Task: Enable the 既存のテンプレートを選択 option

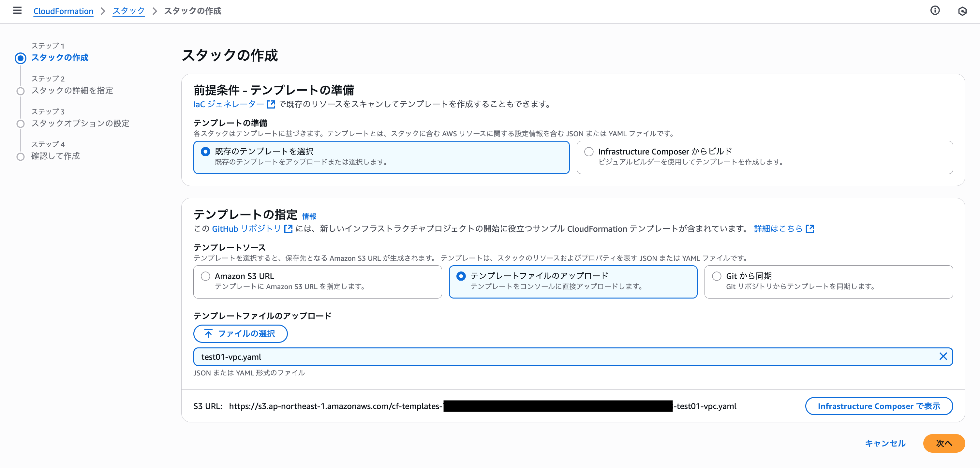Action: click(205, 151)
